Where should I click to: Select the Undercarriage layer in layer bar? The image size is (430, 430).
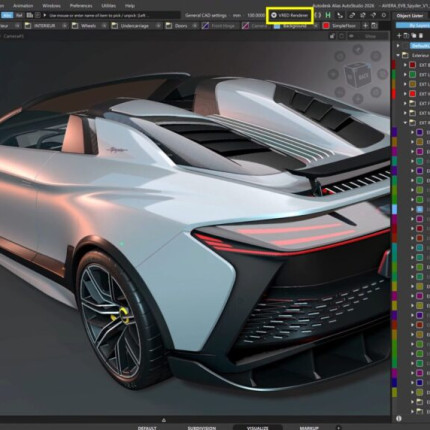pyautogui.click(x=135, y=26)
